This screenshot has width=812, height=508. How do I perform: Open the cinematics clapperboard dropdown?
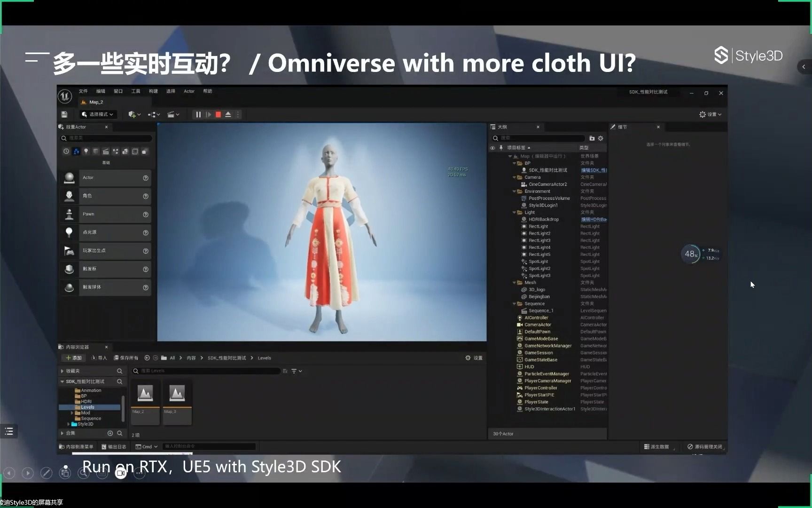pyautogui.click(x=173, y=114)
